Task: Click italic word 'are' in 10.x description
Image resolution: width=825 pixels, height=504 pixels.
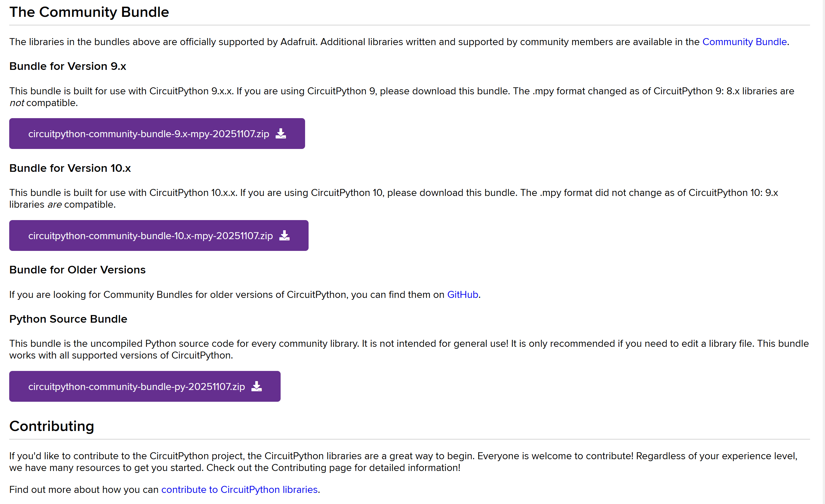Action: pyautogui.click(x=54, y=205)
